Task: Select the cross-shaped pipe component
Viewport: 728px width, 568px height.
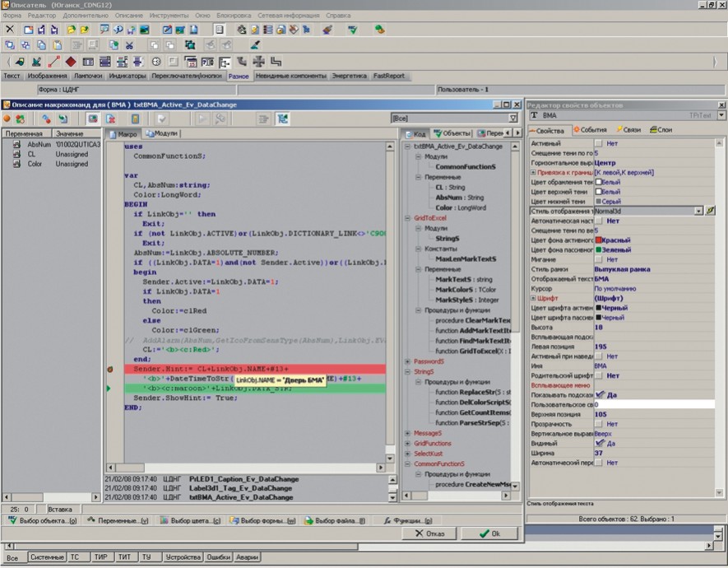Action: [x=258, y=61]
